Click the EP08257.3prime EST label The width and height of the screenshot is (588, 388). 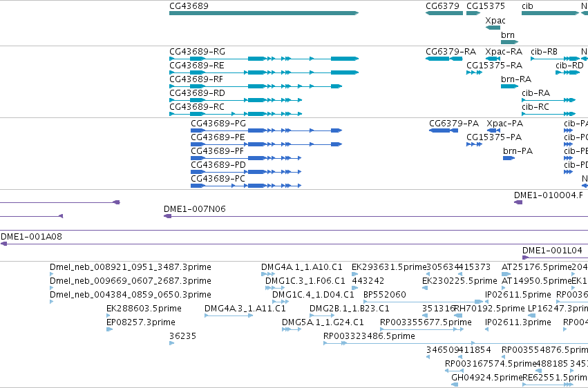(141, 323)
